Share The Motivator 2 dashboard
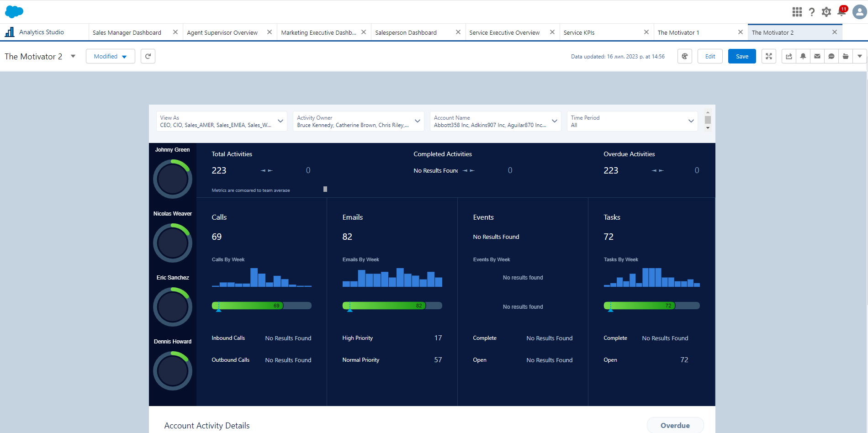 click(789, 56)
